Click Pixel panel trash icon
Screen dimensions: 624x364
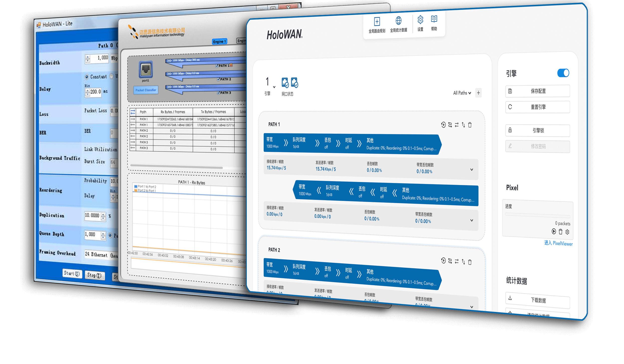coord(560,232)
